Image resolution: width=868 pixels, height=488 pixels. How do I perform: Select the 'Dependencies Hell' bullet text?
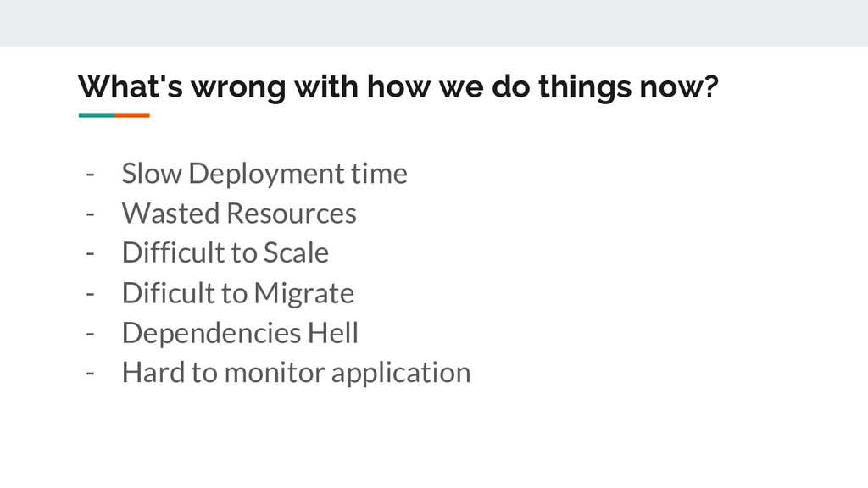(240, 333)
